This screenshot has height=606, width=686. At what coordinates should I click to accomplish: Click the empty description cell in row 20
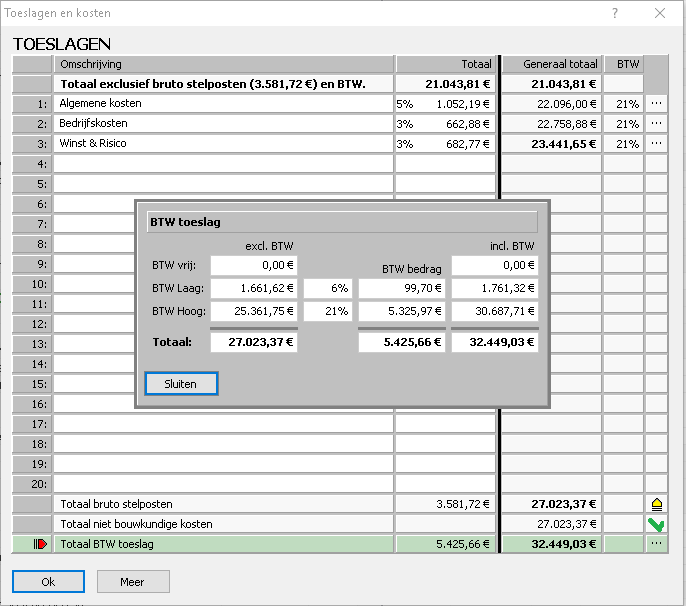tap(223, 484)
